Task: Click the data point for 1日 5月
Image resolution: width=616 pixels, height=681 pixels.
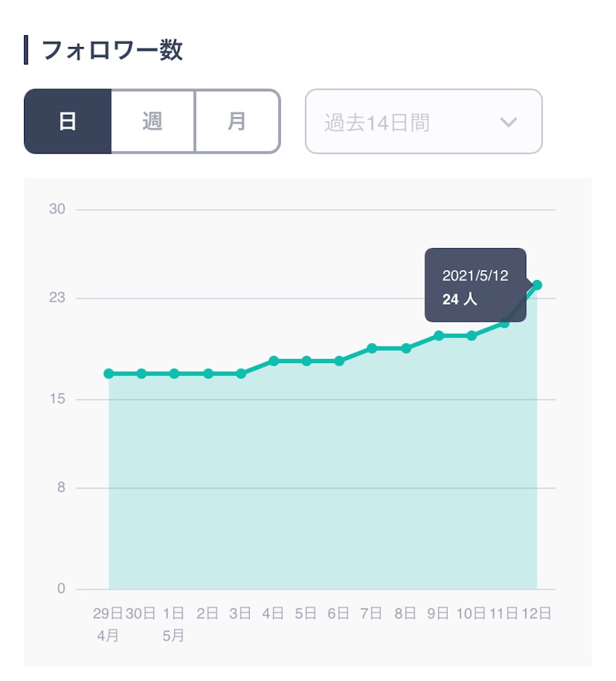Action: pyautogui.click(x=174, y=374)
